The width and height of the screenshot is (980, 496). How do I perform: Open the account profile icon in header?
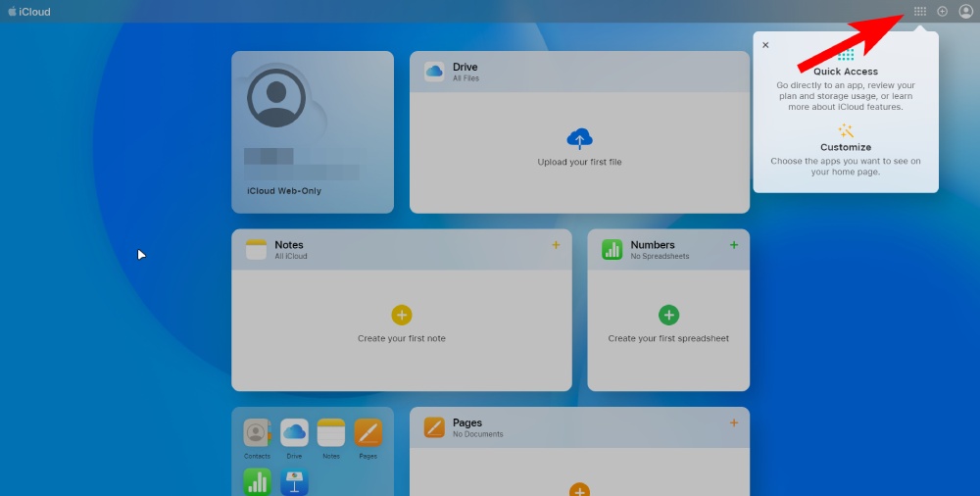966,12
